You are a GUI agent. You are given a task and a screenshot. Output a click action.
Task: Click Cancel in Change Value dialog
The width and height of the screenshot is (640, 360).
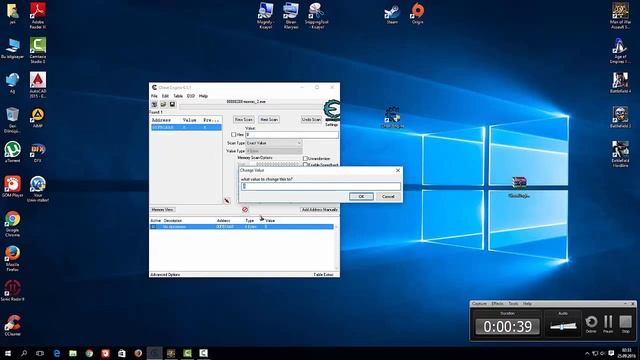point(388,196)
